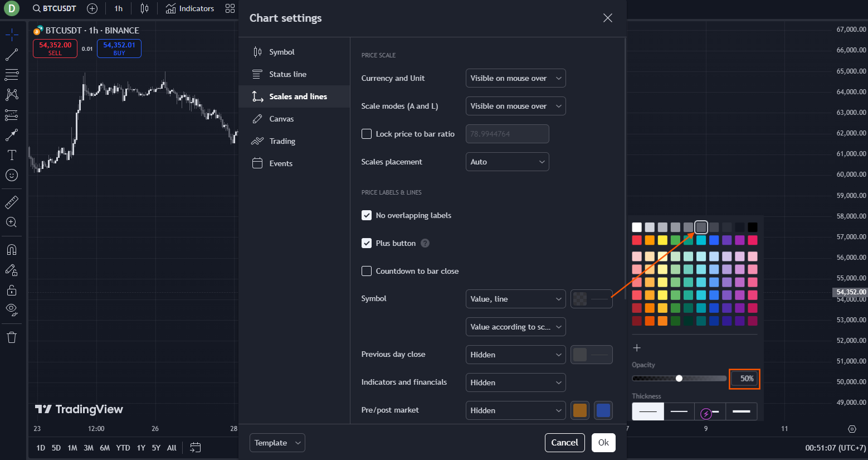Open the patterns drawing tool
The height and width of the screenshot is (460, 868).
(x=12, y=95)
